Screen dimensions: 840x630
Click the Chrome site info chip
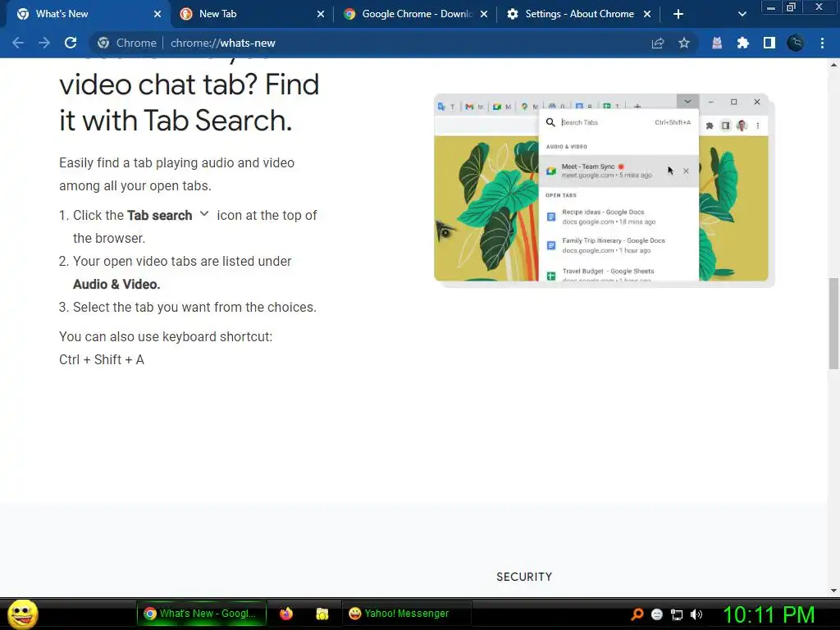[127, 43]
